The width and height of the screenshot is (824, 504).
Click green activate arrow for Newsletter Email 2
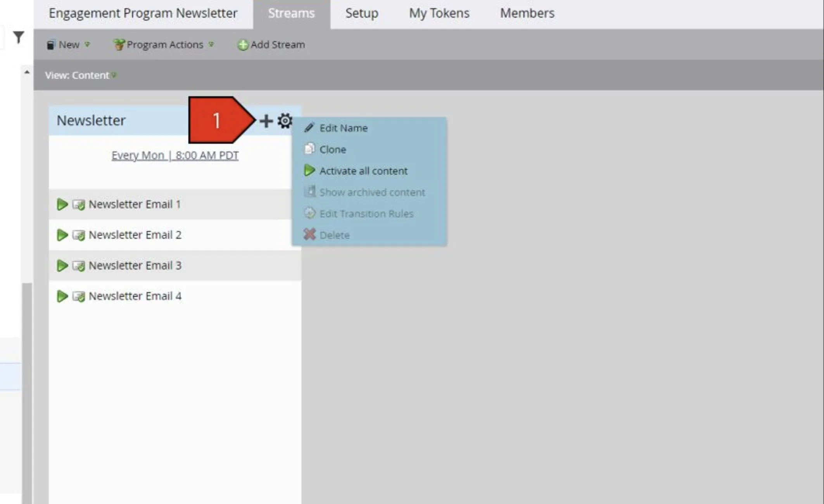(x=62, y=235)
